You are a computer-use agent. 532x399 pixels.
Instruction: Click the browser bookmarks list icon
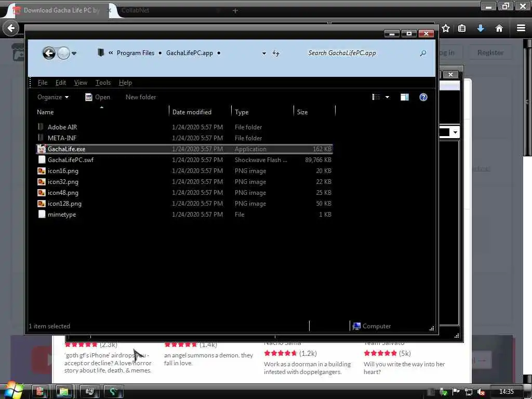coord(462,28)
